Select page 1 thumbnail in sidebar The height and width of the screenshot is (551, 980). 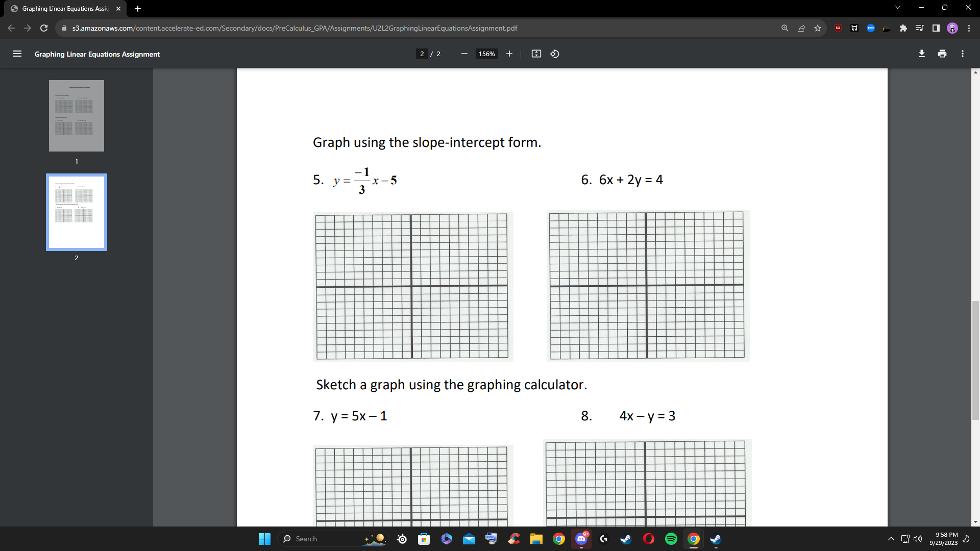tap(76, 116)
